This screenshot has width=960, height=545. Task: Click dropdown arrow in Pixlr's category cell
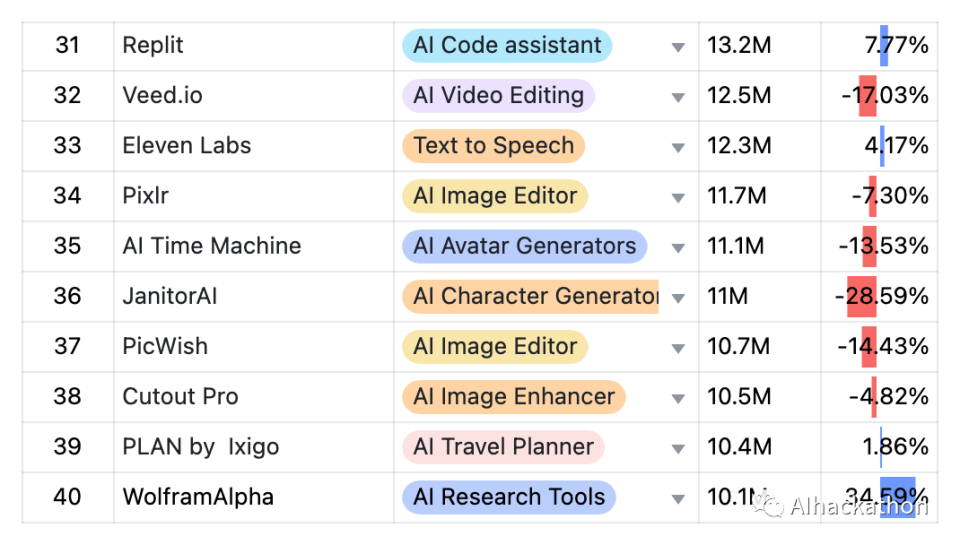678,197
